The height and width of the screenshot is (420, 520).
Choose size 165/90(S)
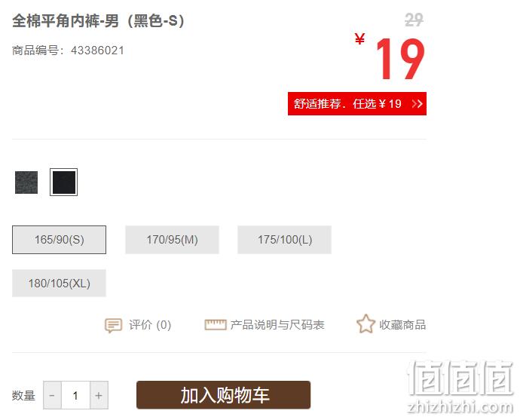pyautogui.click(x=59, y=240)
